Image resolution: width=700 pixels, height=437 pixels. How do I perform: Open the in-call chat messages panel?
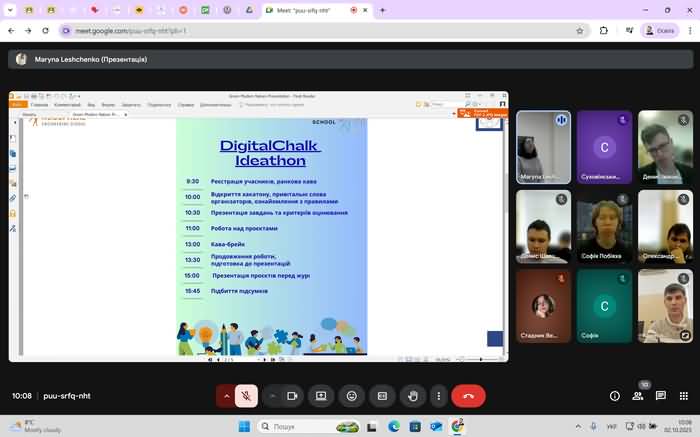click(660, 396)
